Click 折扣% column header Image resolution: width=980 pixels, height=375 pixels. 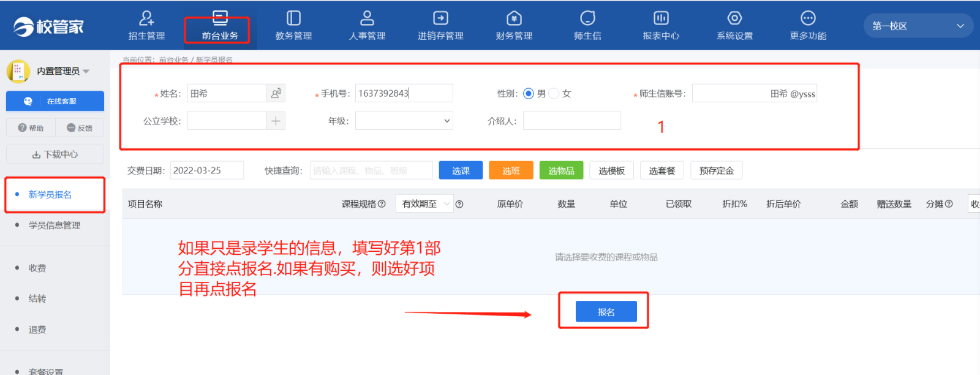(734, 204)
